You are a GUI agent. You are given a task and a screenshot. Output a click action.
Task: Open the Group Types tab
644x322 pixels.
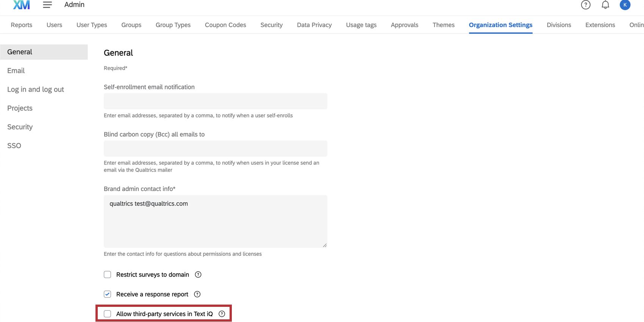pos(173,25)
